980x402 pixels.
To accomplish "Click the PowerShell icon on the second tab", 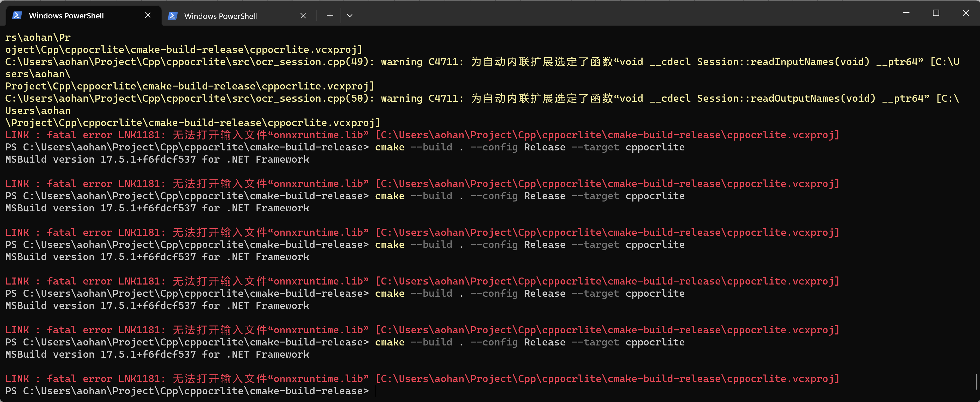I will point(173,16).
